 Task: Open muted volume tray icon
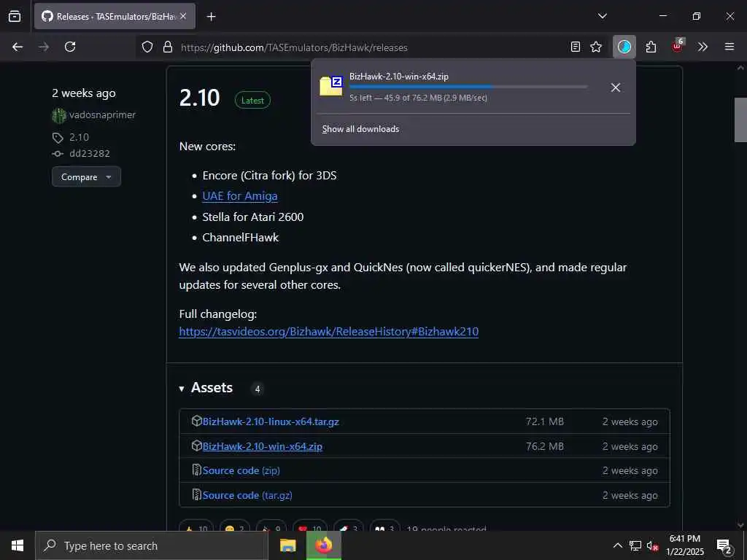652,545
